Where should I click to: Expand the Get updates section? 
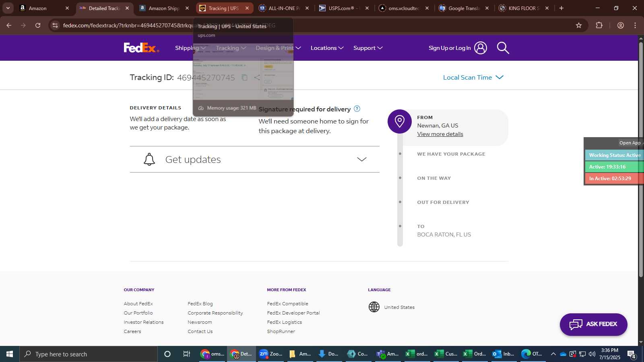(254, 159)
